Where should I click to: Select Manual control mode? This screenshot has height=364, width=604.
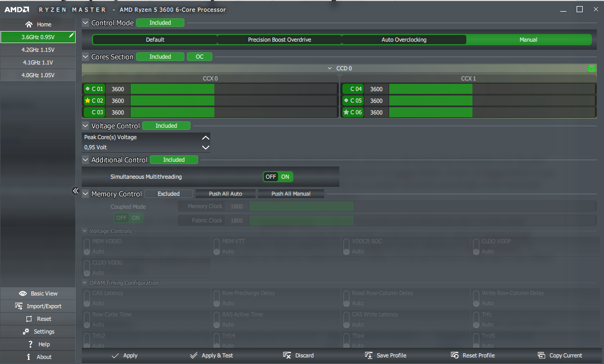528,40
